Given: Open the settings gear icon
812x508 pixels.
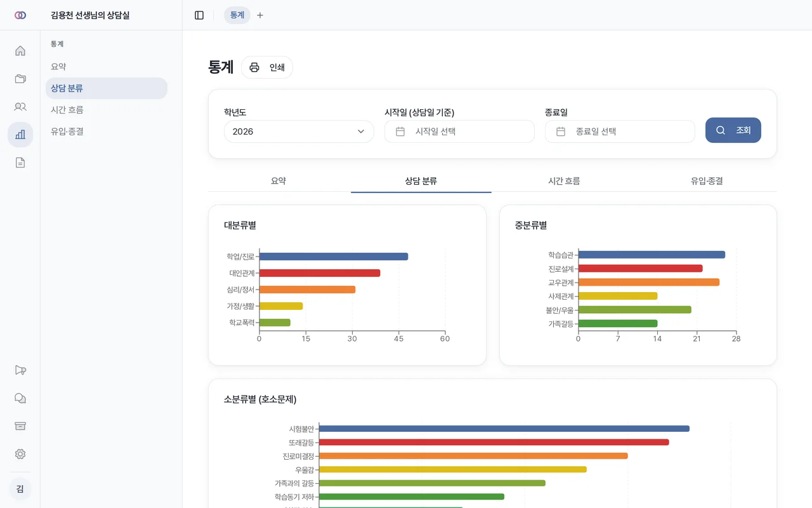Looking at the screenshot, I should (x=20, y=454).
